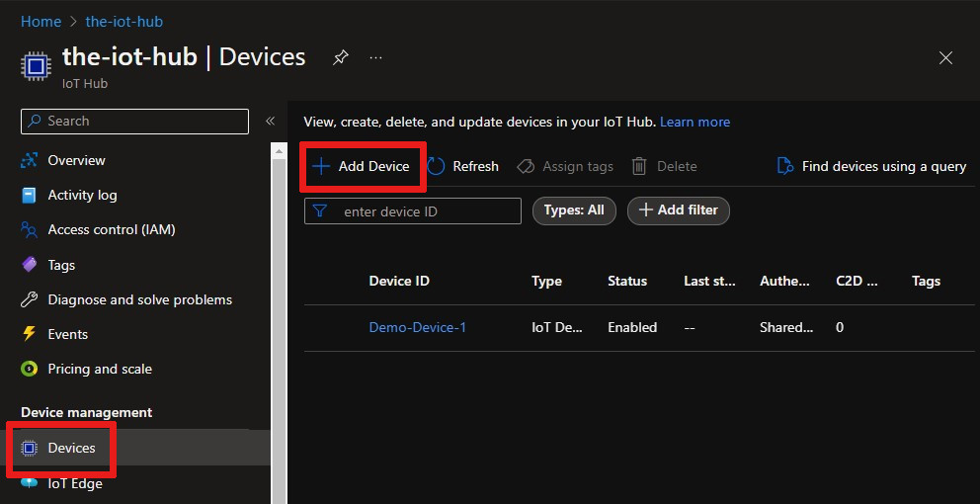Click the Shared... authentication cell
The height and width of the screenshot is (504, 980).
tap(786, 327)
